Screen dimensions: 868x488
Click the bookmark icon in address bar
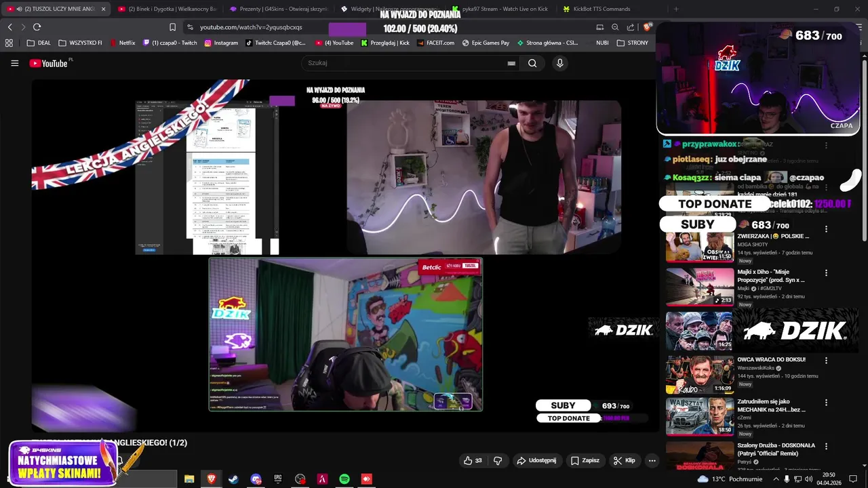pos(172,27)
